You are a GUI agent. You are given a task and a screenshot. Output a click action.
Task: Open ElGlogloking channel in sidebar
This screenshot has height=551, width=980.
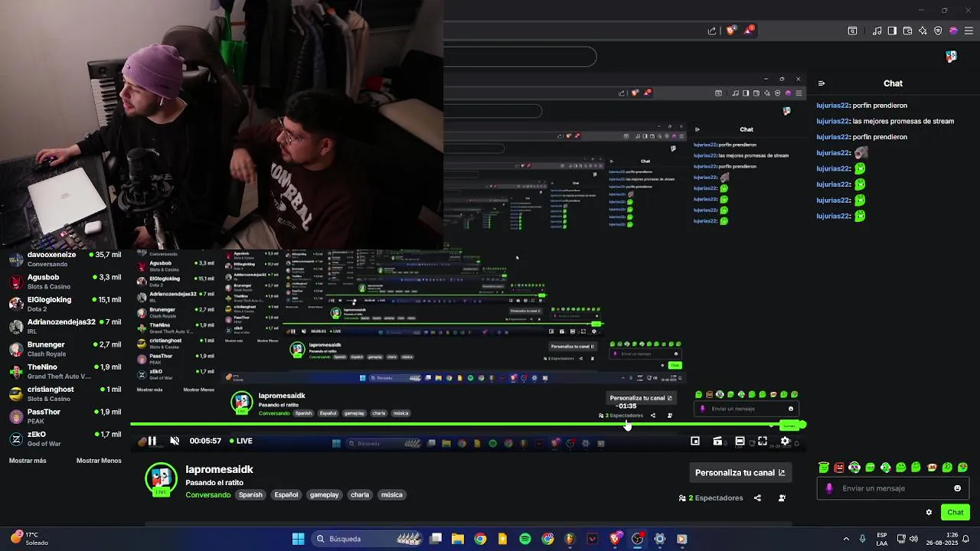(x=65, y=304)
